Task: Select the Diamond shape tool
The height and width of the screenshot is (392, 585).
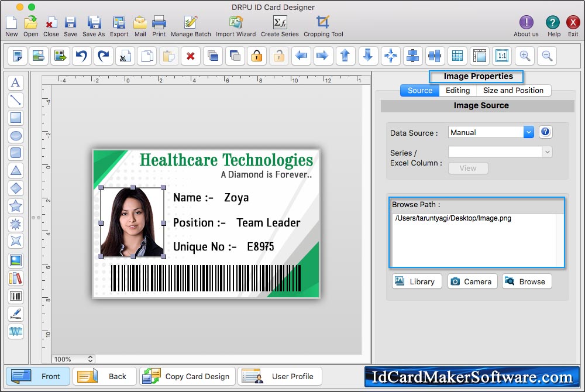Action: (x=16, y=188)
